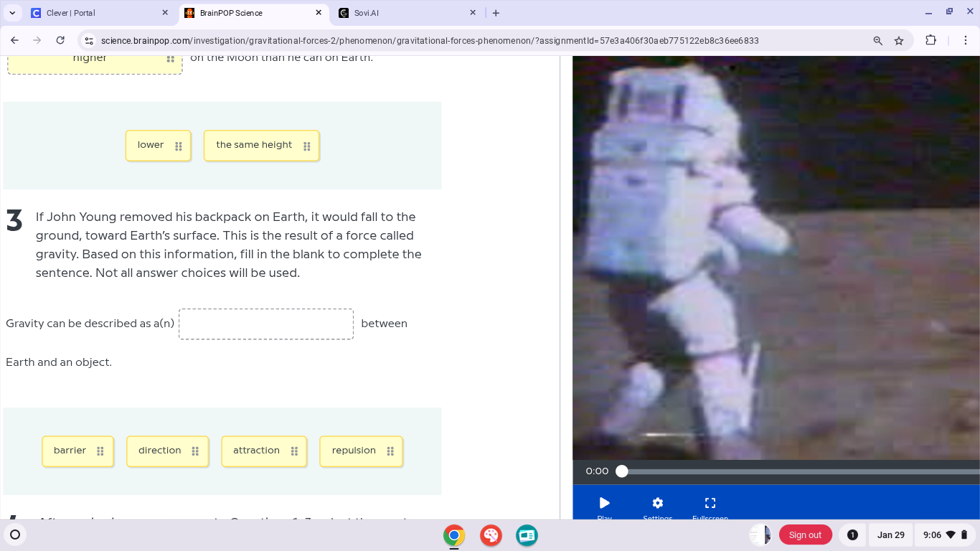Screen dimensions: 980x551
Task: Open the notification badge showing 1
Action: point(851,534)
